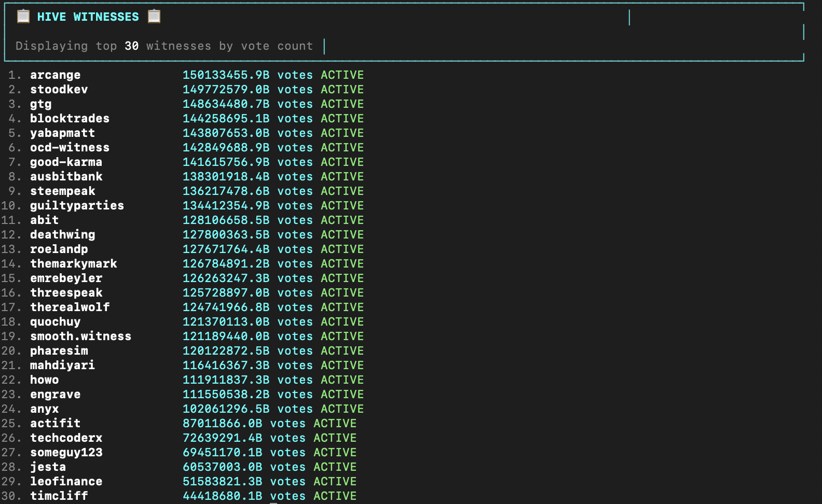Click the clipboard emoji before HIVE WITNESSES

pos(23,17)
